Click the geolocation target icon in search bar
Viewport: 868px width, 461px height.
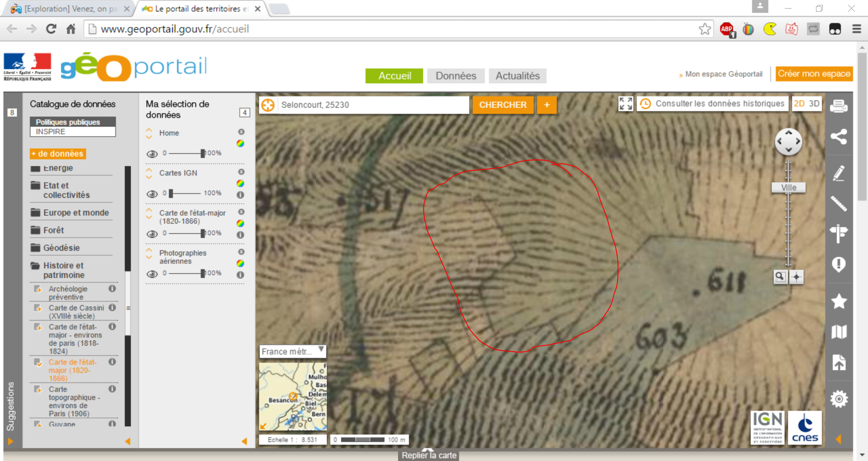(268, 105)
